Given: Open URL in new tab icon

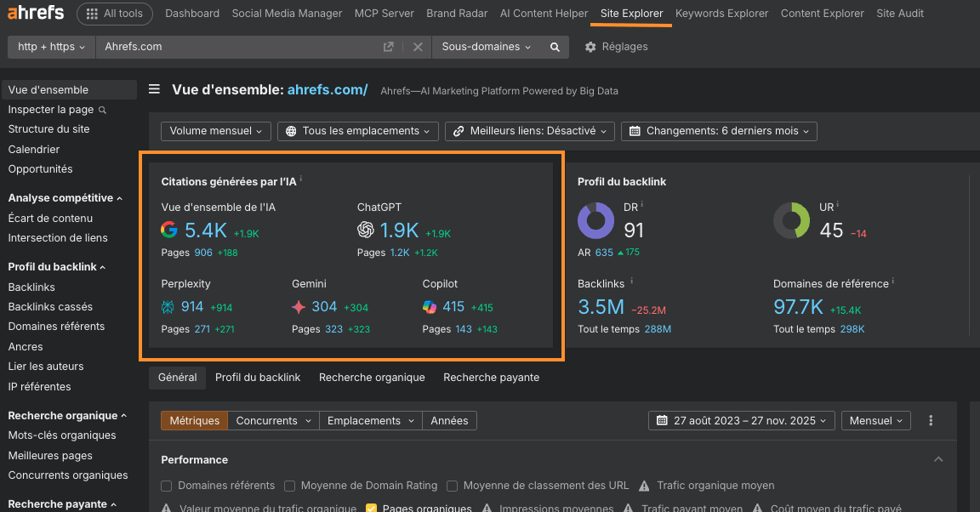Looking at the screenshot, I should click(389, 48).
